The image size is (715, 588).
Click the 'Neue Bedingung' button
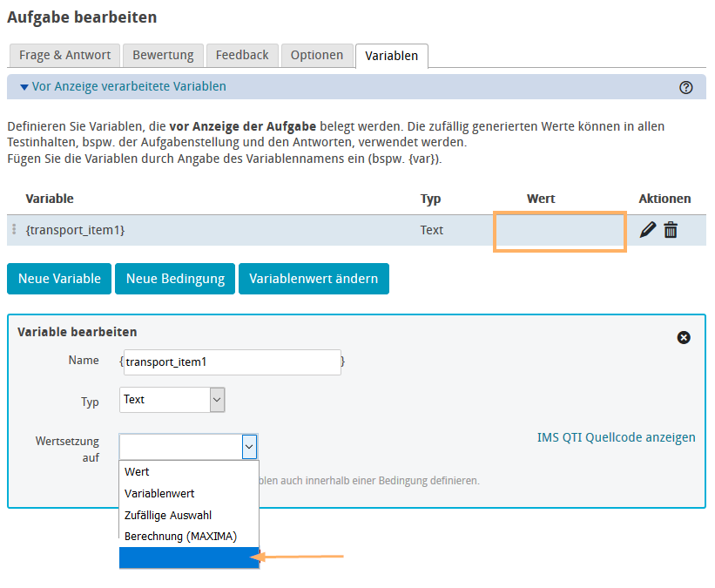[x=175, y=279]
